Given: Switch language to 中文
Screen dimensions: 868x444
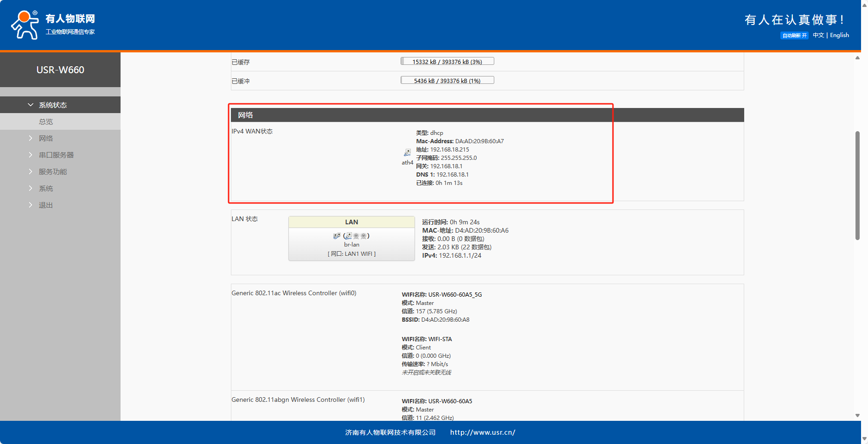Looking at the screenshot, I should pos(818,35).
